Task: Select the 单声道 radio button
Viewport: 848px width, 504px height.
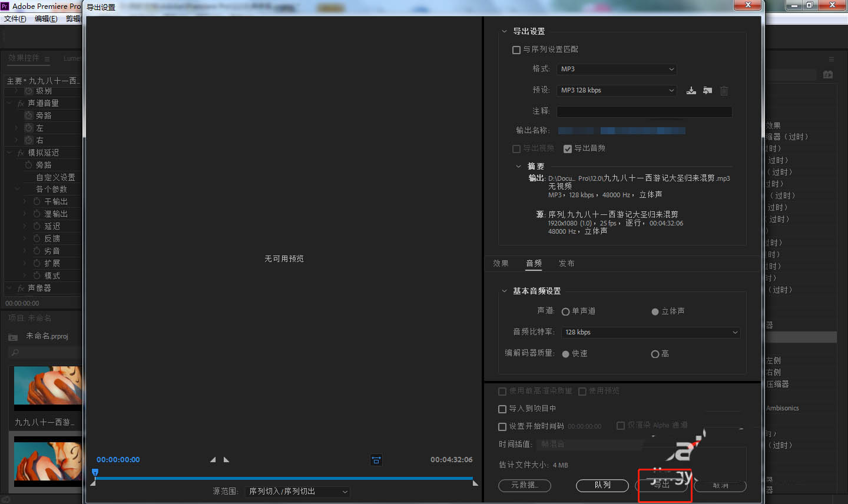Action: click(x=565, y=311)
